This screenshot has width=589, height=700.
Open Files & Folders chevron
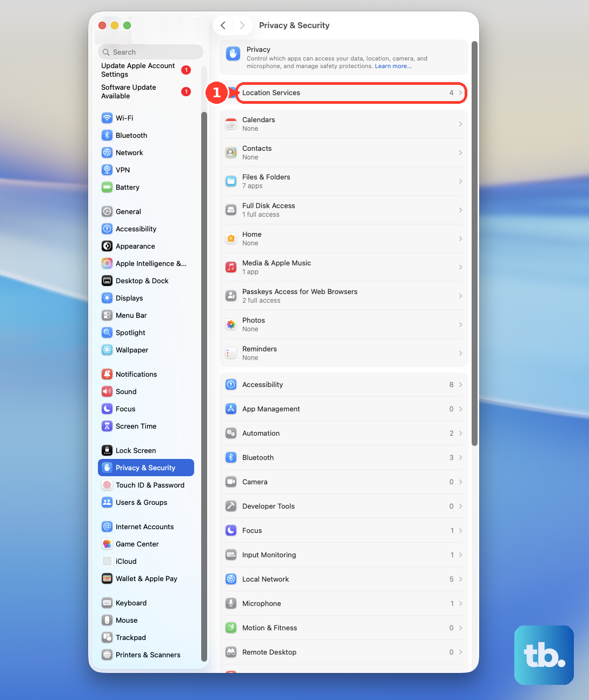pos(460,181)
